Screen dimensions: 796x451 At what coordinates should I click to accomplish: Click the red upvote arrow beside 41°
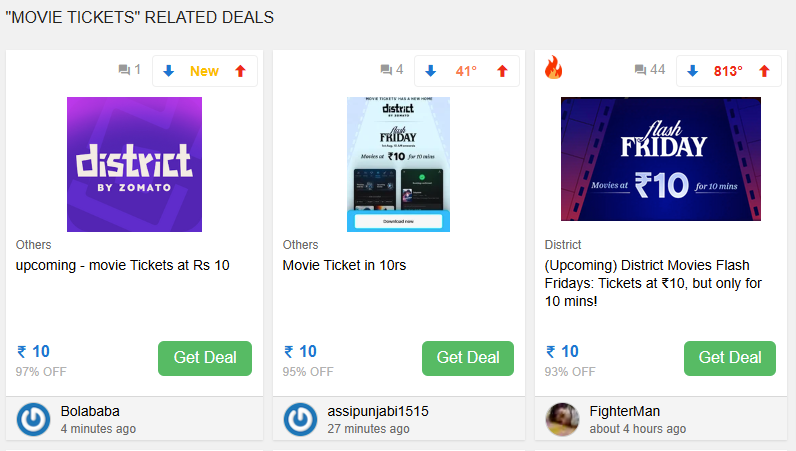[502, 71]
